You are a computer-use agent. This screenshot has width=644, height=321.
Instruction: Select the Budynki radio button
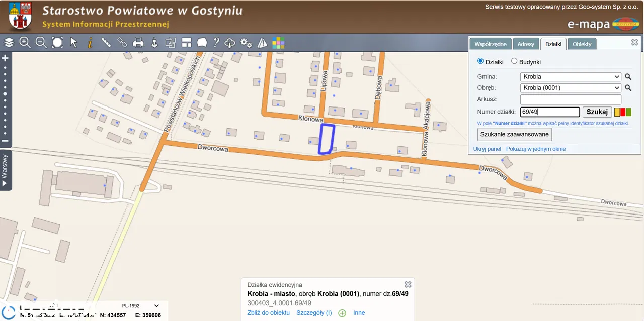[514, 61]
